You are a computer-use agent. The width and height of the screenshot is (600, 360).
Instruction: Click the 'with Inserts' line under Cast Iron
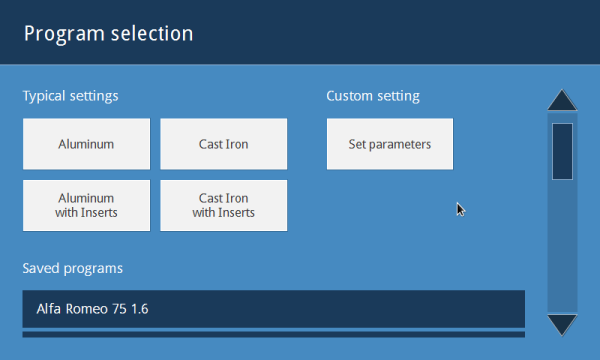pyautogui.click(x=223, y=213)
